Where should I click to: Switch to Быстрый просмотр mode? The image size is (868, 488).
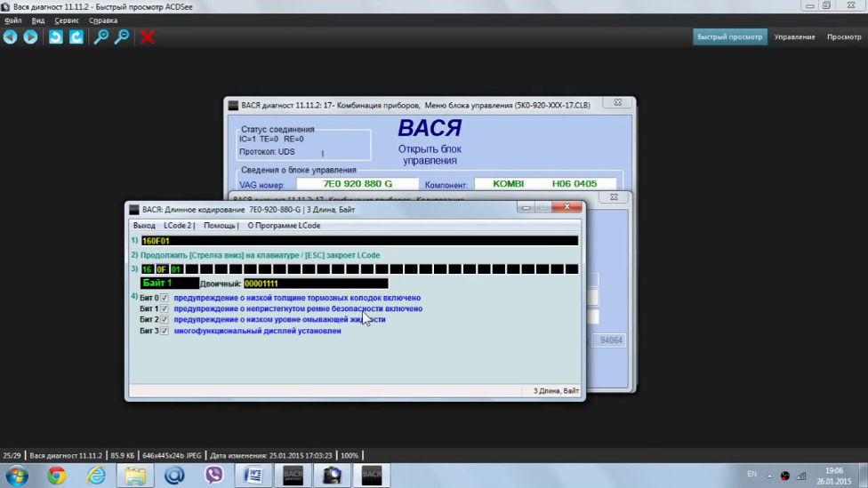click(x=729, y=37)
